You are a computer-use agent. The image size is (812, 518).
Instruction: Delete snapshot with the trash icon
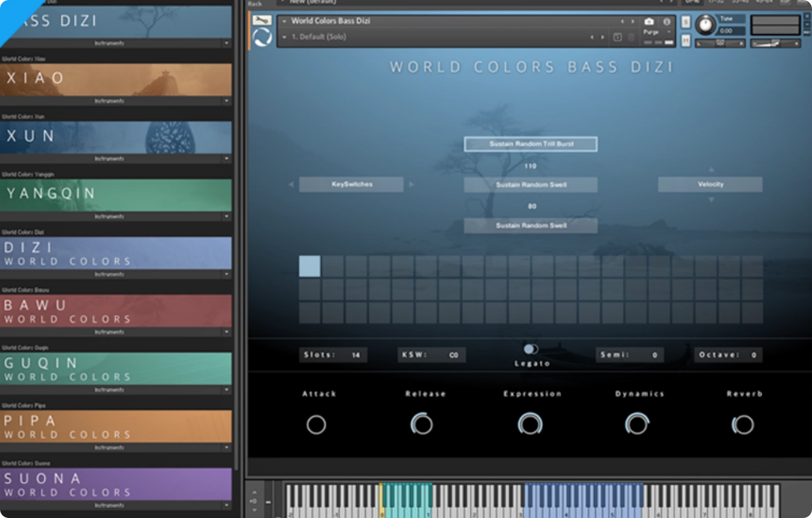click(631, 37)
